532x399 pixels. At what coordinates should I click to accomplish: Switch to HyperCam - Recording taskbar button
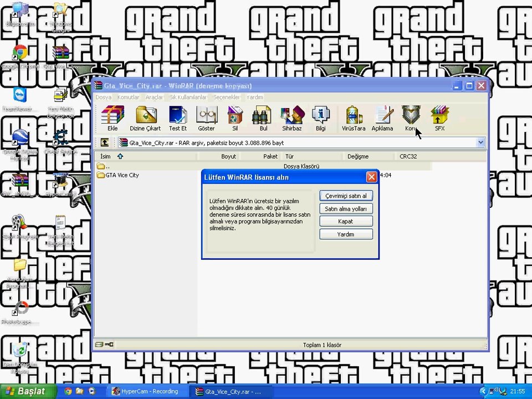point(146,391)
